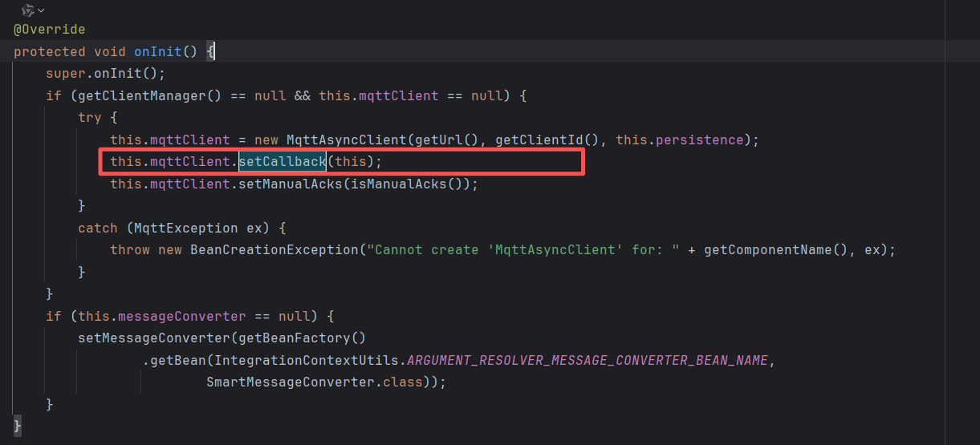
Task: Click the setMessageConverter method call
Action: 141,338
